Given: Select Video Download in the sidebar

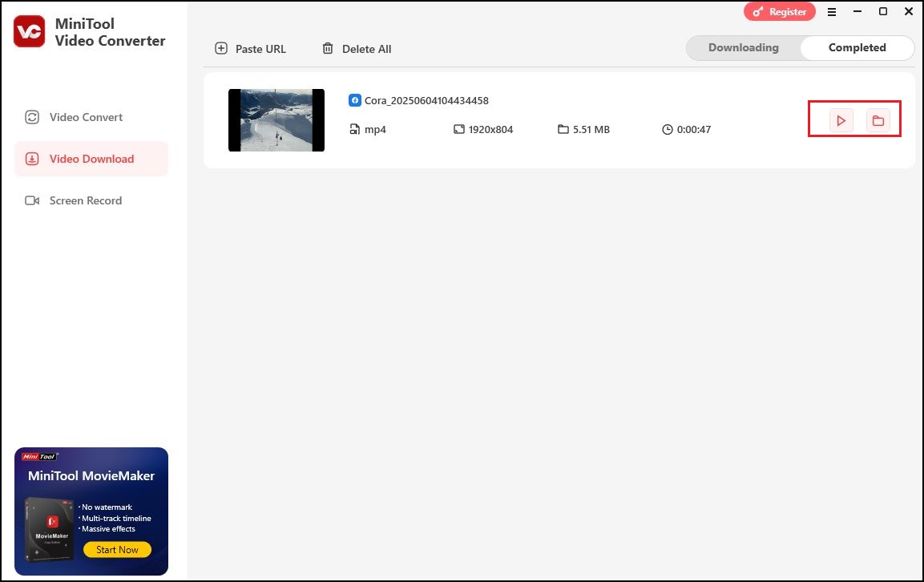Looking at the screenshot, I should [91, 159].
